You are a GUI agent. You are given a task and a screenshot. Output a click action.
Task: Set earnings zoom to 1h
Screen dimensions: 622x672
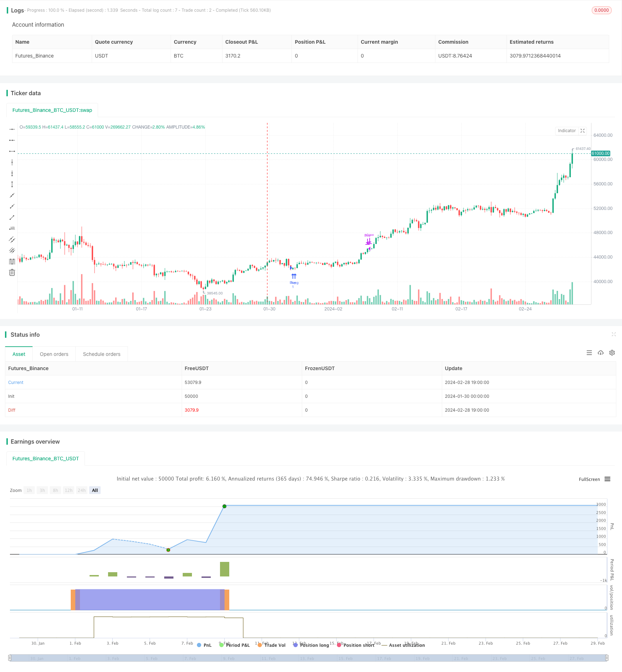29,490
